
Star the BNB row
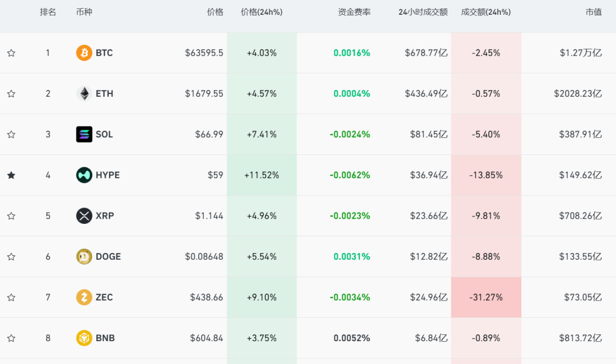(11, 338)
